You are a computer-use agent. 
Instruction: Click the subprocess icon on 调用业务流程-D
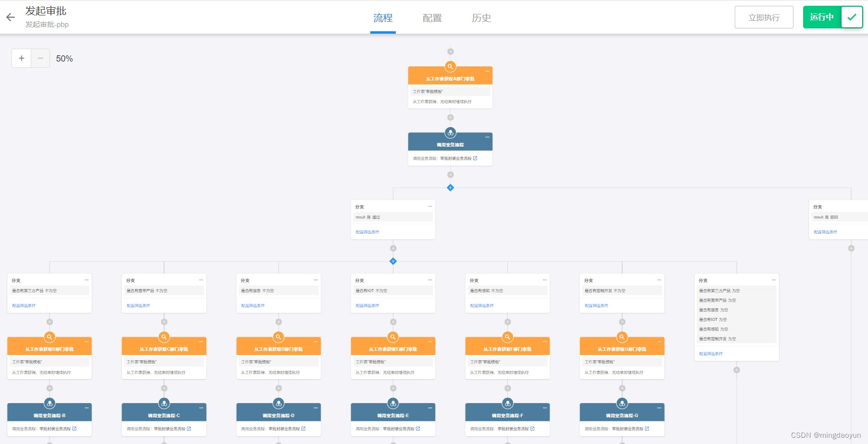[278, 404]
